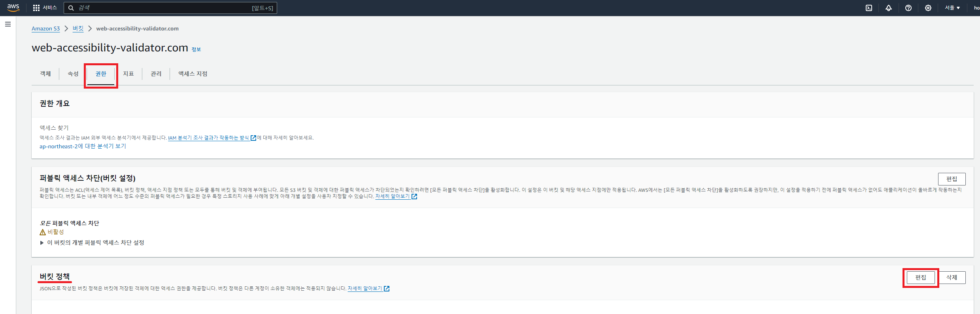Click the 권한 개요 heading
980x314 pixels.
(55, 104)
